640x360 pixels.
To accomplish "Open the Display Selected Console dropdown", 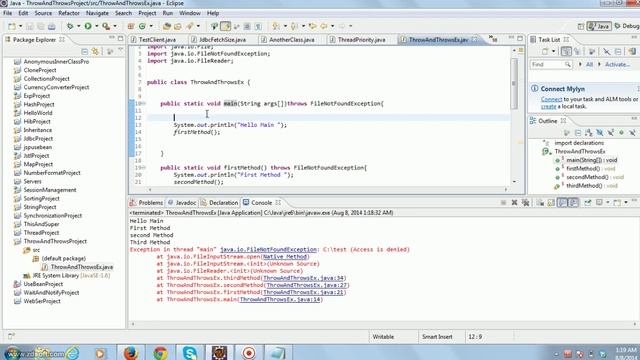I will click(x=607, y=202).
